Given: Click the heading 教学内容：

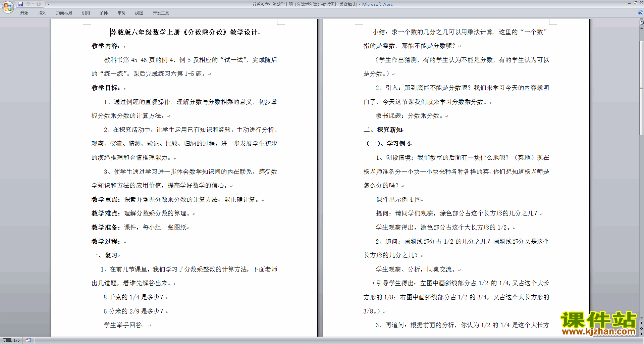Looking at the screenshot, I should pyautogui.click(x=106, y=46).
